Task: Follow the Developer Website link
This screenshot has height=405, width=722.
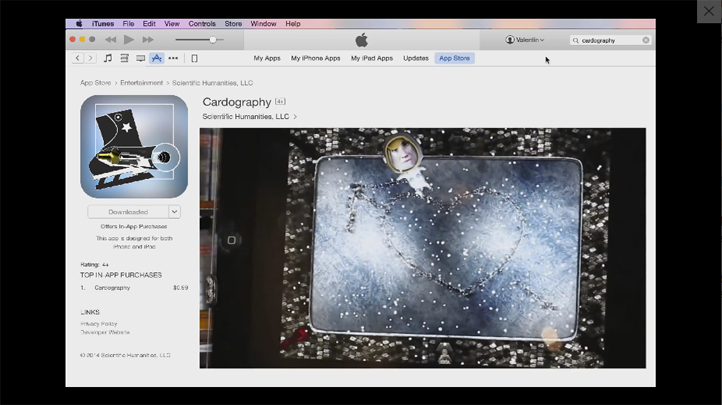Action: (x=105, y=332)
